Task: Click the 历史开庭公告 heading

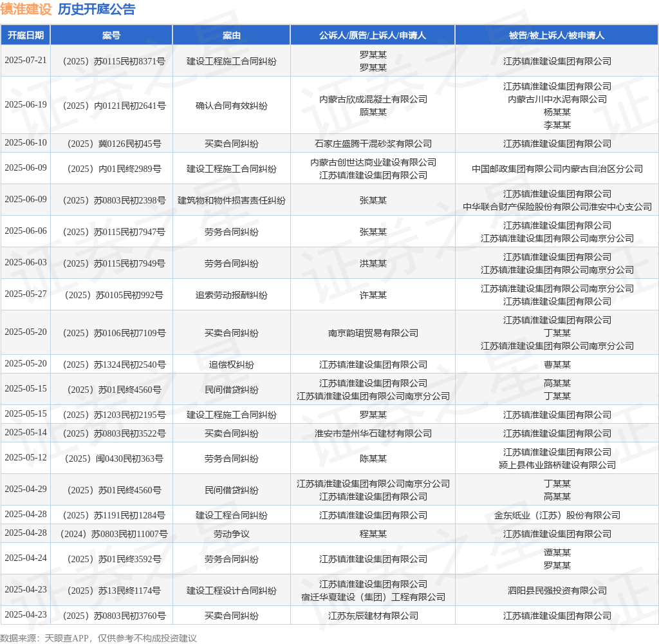Action: 97,9
